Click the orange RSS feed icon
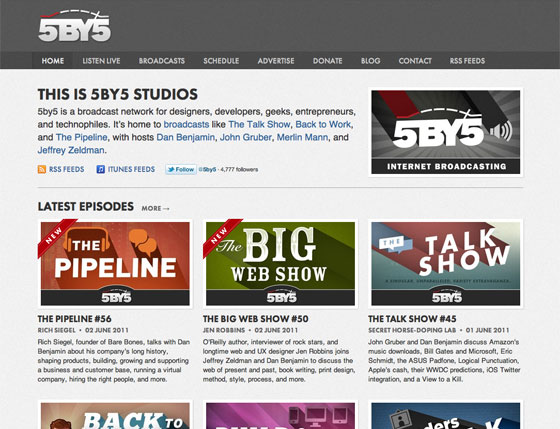This screenshot has width=560, height=429. click(42, 169)
